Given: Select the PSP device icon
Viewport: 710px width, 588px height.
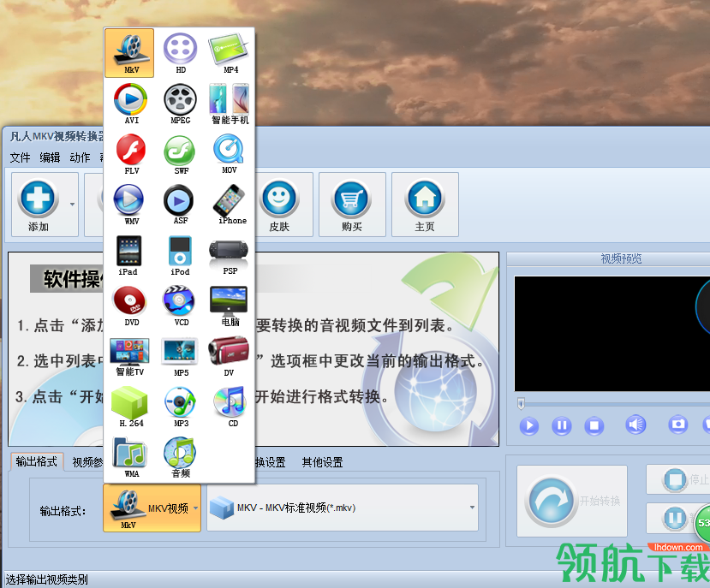Looking at the screenshot, I should tap(230, 255).
